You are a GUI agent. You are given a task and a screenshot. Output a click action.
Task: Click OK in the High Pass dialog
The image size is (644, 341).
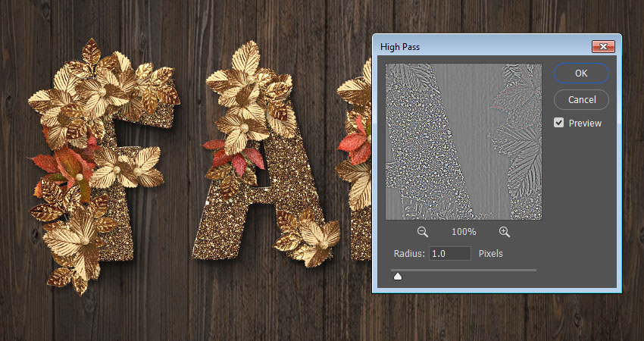581,74
